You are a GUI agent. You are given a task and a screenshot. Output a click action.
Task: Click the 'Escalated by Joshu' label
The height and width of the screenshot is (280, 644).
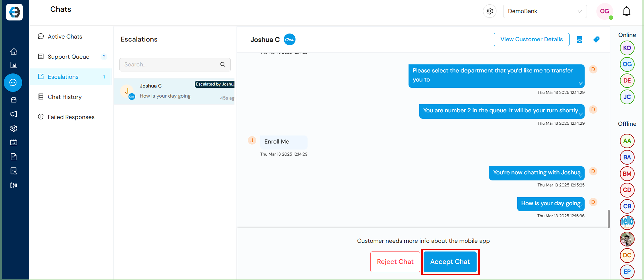click(215, 84)
